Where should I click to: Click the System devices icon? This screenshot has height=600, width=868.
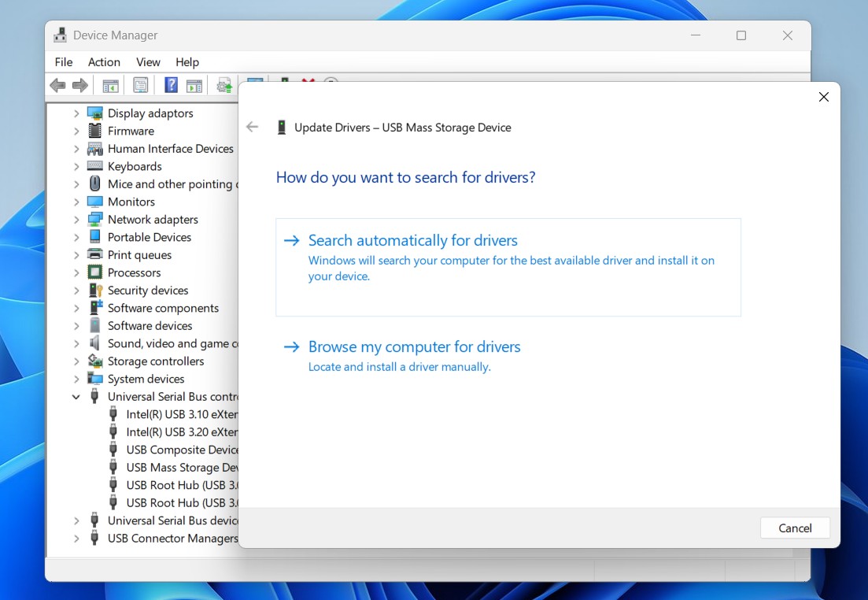click(x=95, y=379)
